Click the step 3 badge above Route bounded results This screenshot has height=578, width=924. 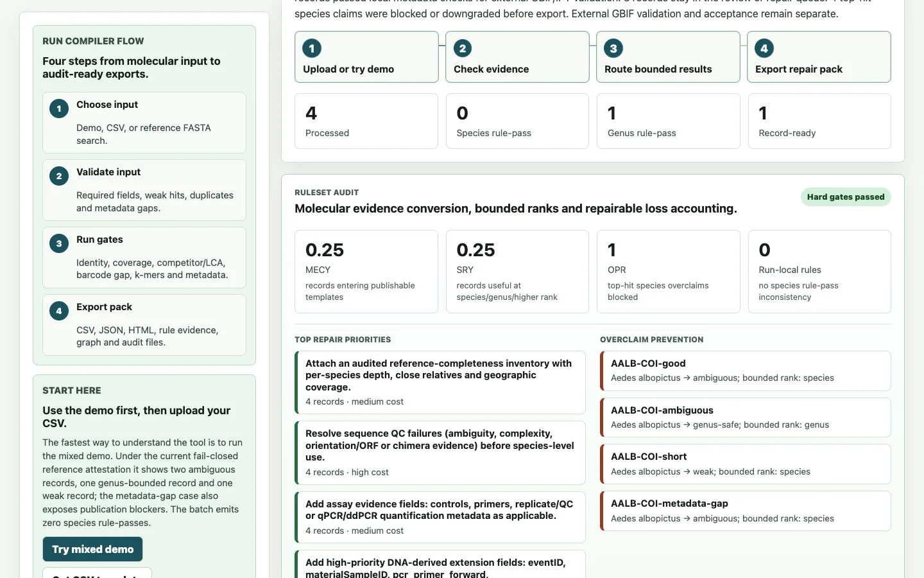(613, 48)
